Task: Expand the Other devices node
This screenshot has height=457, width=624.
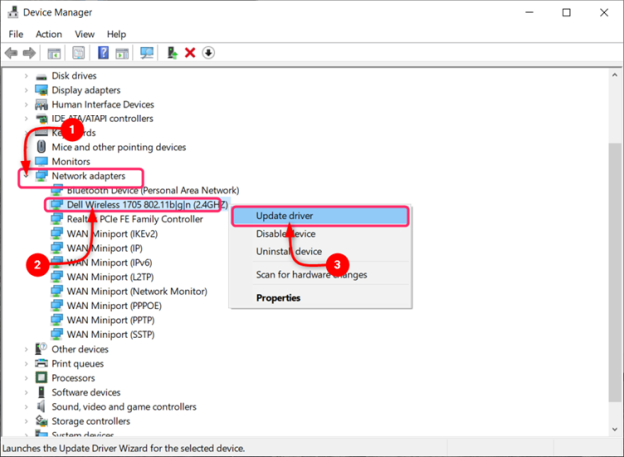Action: click(x=26, y=349)
